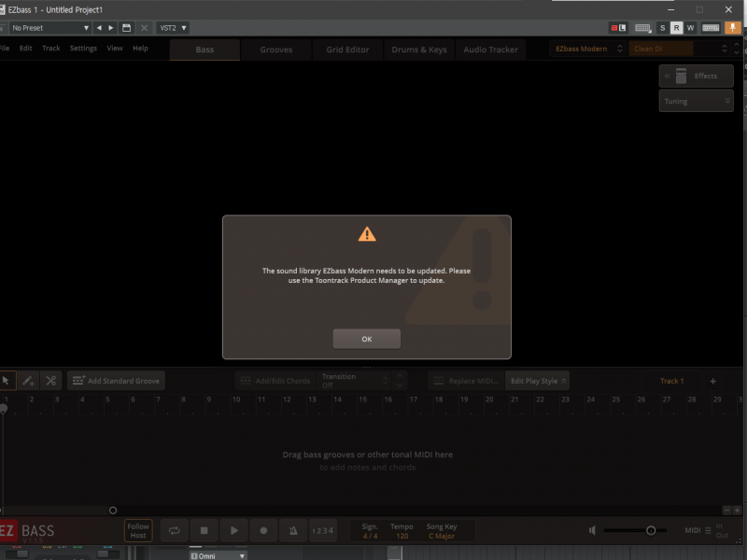Expand the Tuning panel
The height and width of the screenshot is (560, 747).
coord(696,101)
